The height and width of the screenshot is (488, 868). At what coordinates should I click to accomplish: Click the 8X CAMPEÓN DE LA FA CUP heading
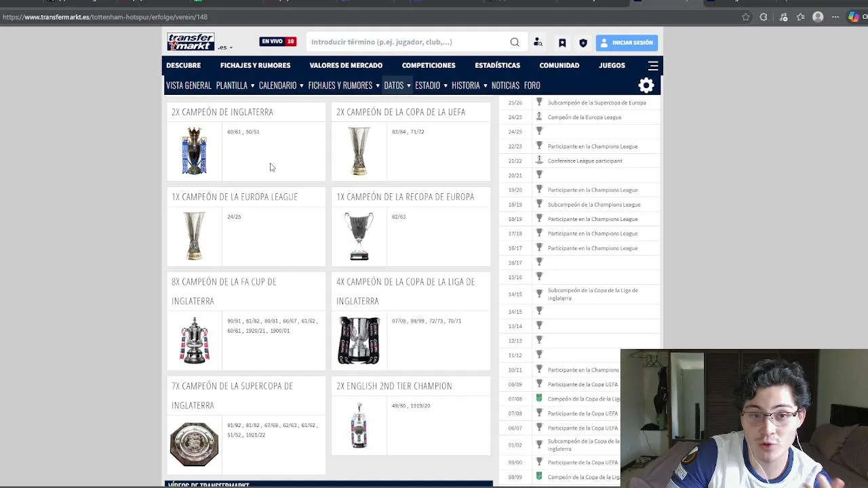coord(224,291)
